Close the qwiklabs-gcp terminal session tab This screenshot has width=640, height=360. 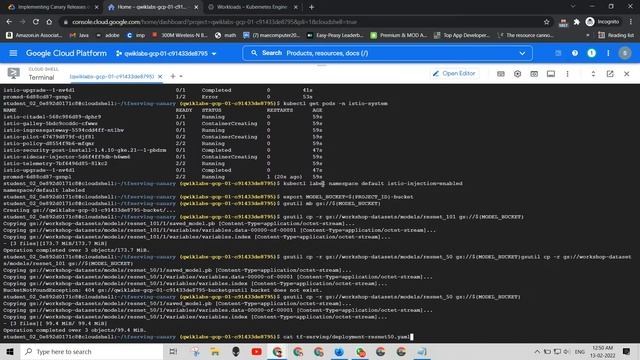(160, 76)
